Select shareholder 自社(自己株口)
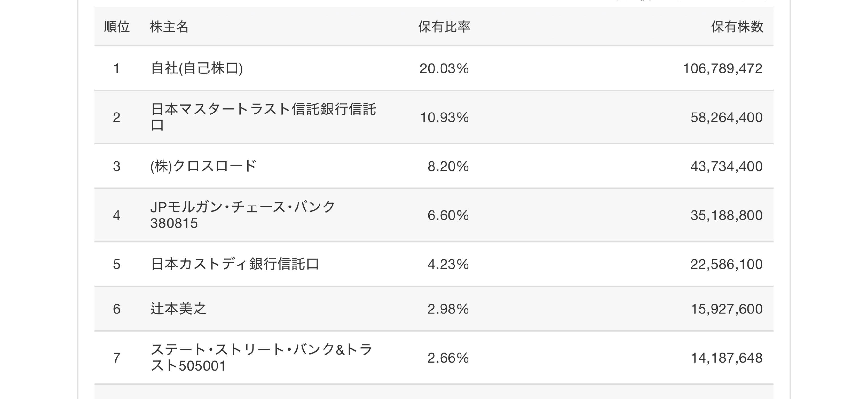Image resolution: width=868 pixels, height=399 pixels. [197, 68]
